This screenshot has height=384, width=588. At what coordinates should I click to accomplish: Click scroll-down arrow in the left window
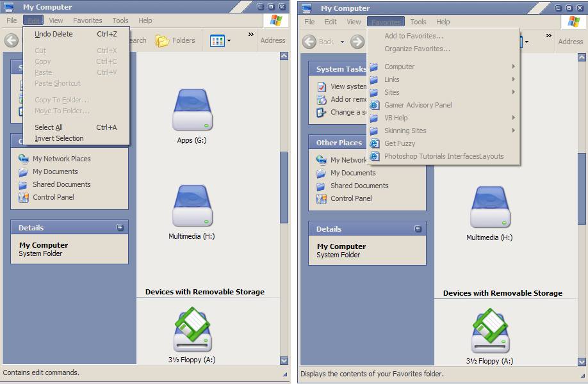tap(284, 360)
